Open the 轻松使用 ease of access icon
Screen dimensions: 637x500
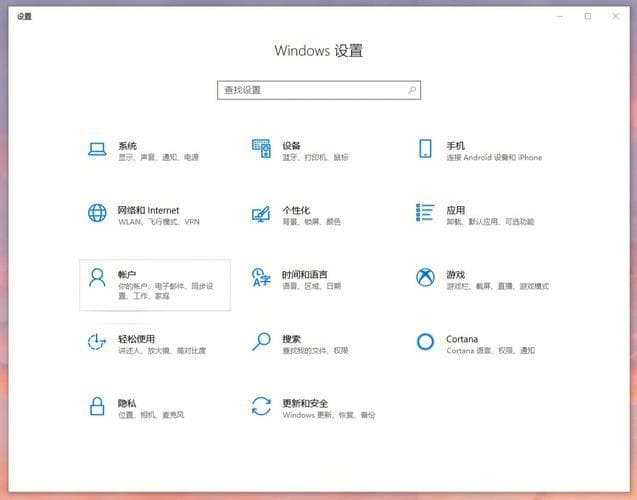pyautogui.click(x=97, y=342)
